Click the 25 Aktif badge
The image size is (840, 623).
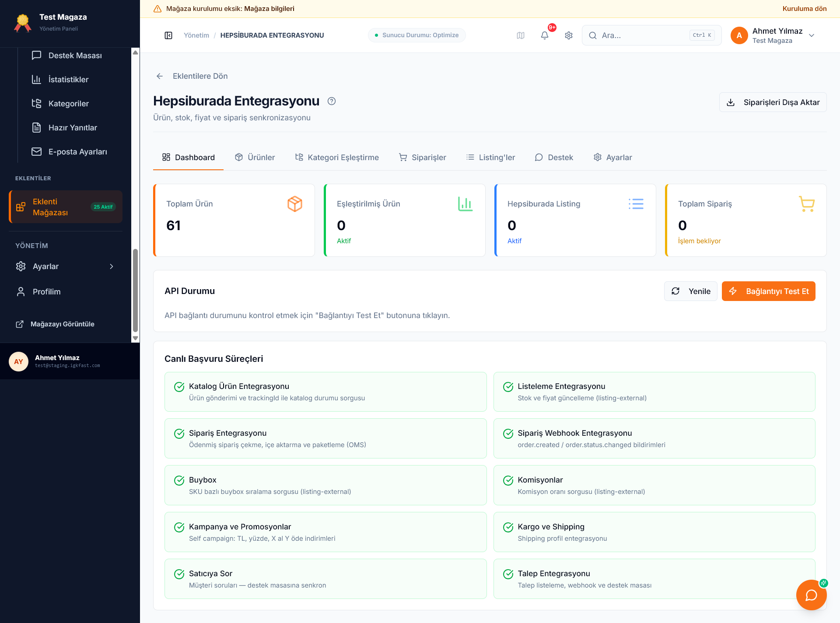click(x=103, y=207)
